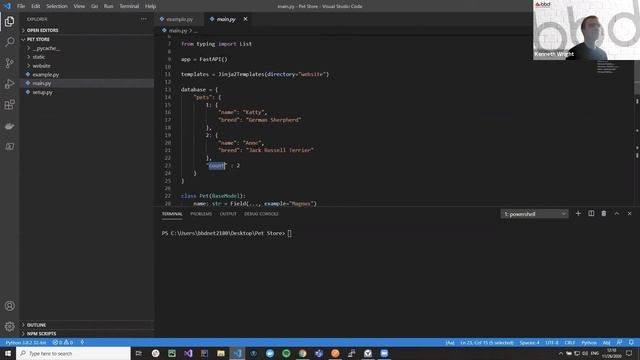Click the line and column indicator
The image size is (640, 360).
coord(487,342)
